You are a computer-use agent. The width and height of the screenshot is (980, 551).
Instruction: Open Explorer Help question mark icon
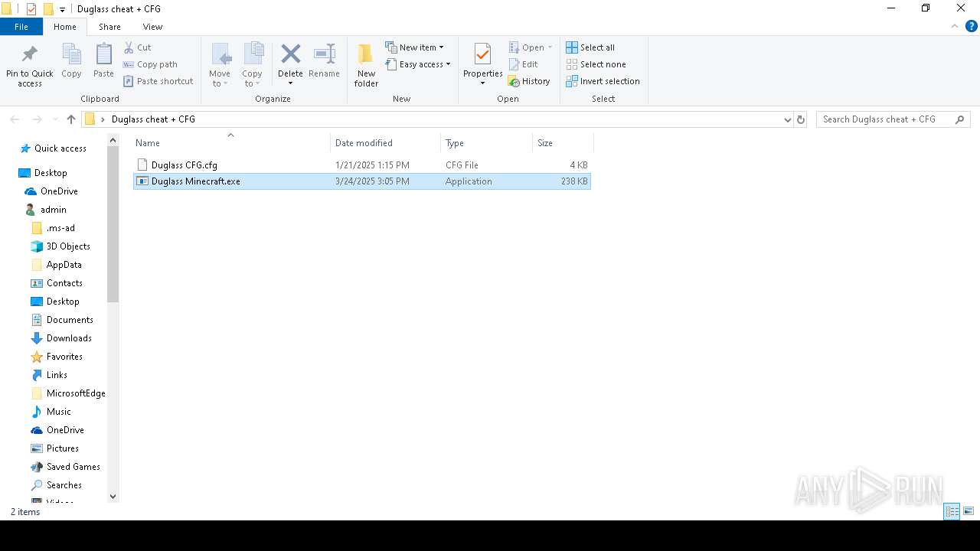click(971, 26)
